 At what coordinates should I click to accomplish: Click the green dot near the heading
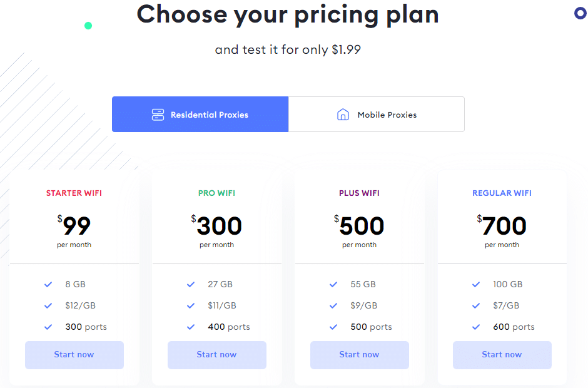click(x=88, y=26)
